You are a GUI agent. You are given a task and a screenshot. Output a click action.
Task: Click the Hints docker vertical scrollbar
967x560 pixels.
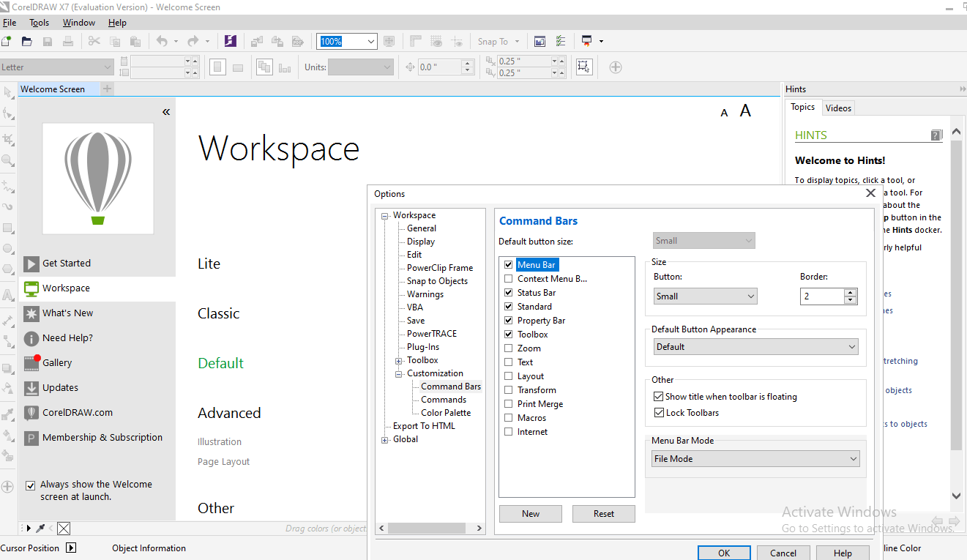click(x=957, y=296)
